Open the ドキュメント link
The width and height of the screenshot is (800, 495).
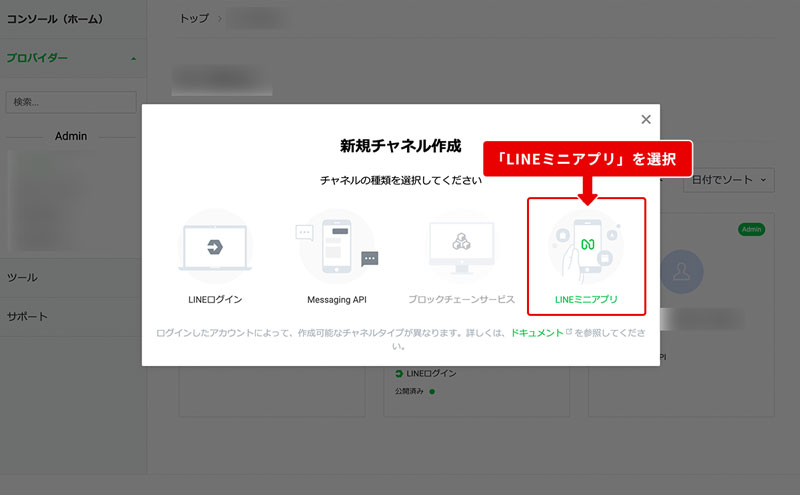coord(536,333)
